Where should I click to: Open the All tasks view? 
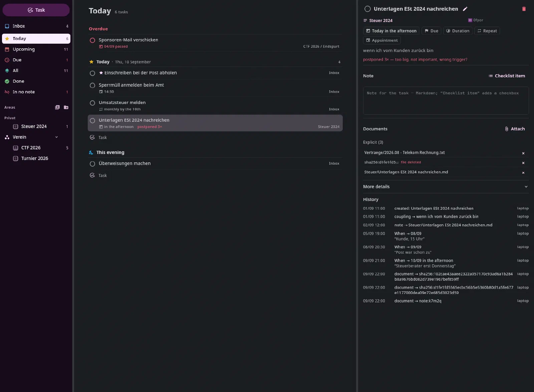pos(36,71)
